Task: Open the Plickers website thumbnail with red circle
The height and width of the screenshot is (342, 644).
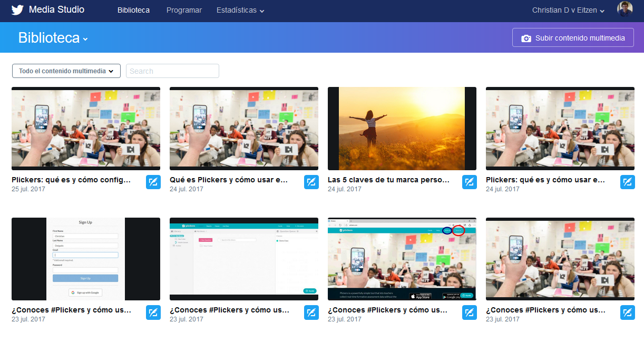Action: click(402, 259)
